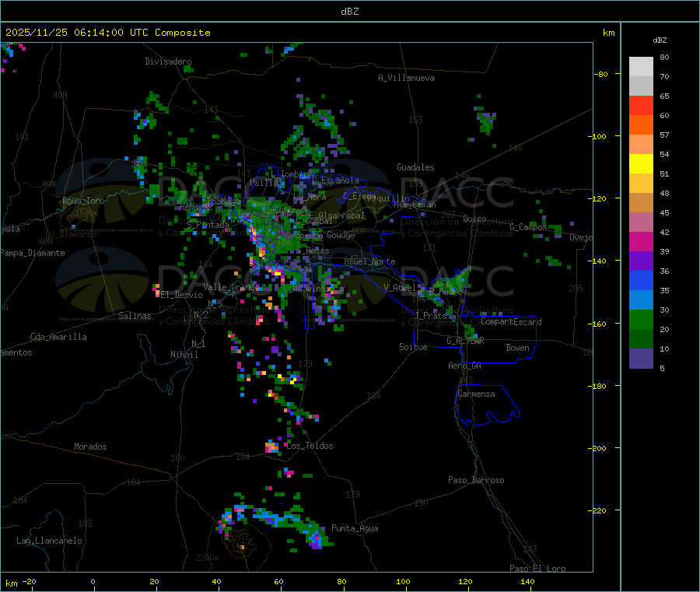Click the G_Campos location label
This screenshot has width=700, height=592.
[529, 227]
